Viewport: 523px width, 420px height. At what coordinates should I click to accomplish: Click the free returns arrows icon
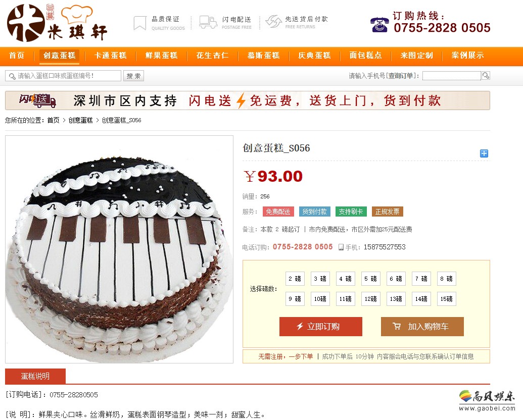(273, 22)
